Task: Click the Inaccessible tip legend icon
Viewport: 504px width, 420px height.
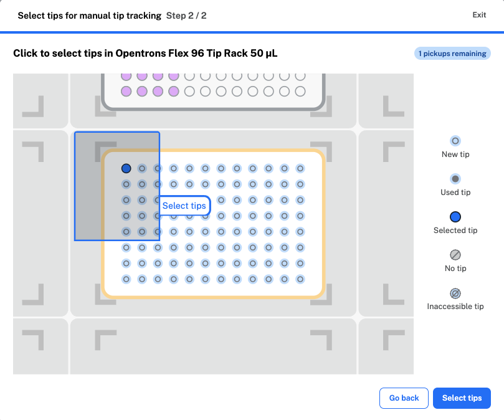Action: (455, 293)
